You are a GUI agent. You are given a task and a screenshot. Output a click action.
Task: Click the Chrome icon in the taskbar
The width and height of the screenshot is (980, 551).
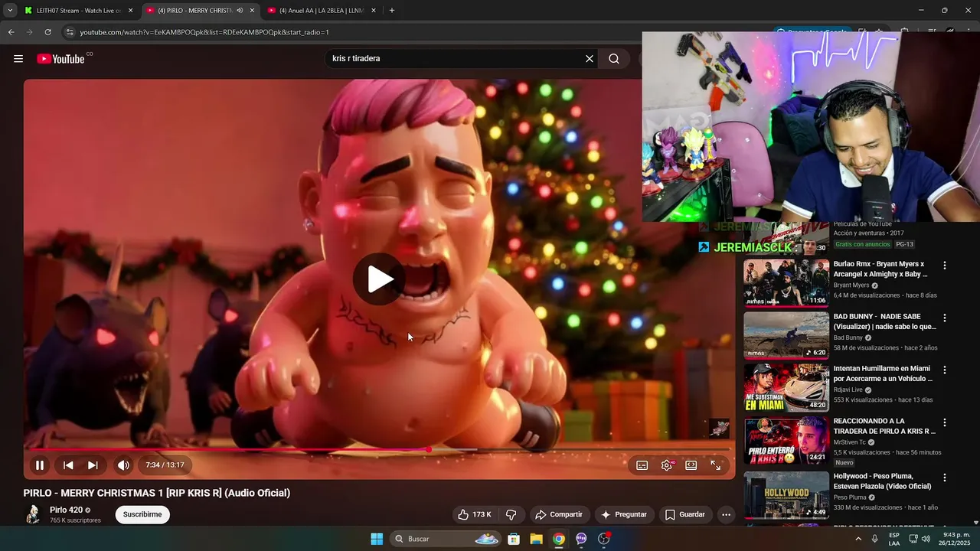(x=559, y=539)
